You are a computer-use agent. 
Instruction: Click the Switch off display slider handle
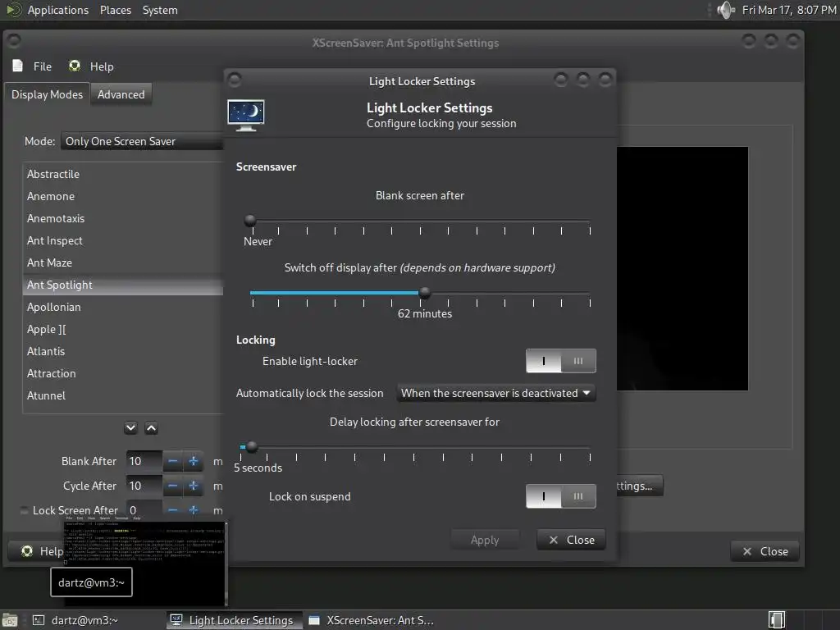[x=425, y=293]
